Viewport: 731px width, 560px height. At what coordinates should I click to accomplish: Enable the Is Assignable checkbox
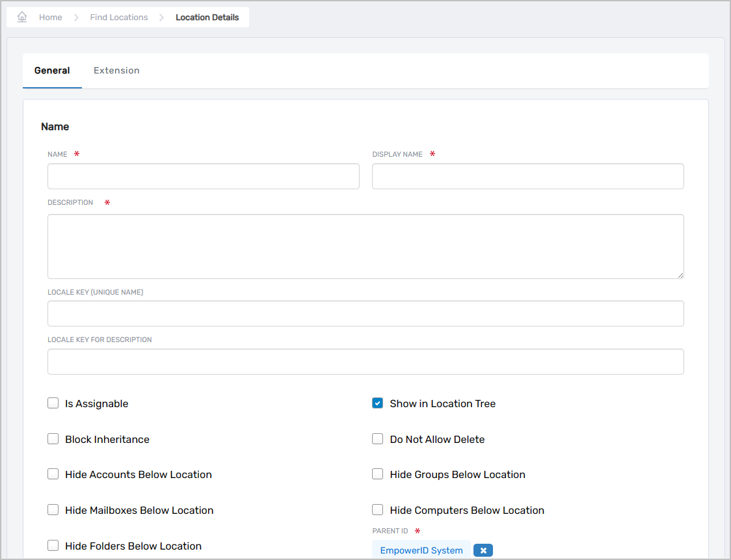53,403
